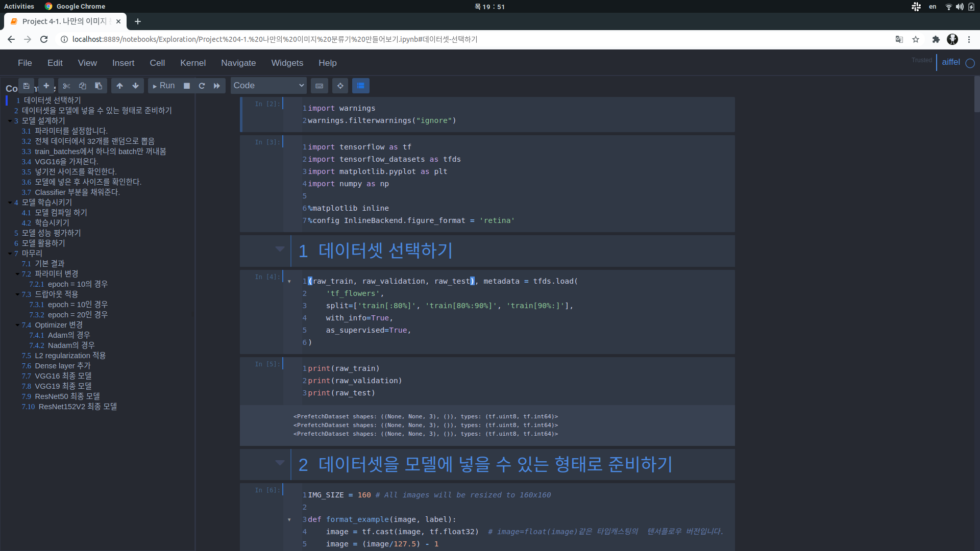Go back in Chrome
This screenshot has width=980, height=551.
(x=11, y=39)
